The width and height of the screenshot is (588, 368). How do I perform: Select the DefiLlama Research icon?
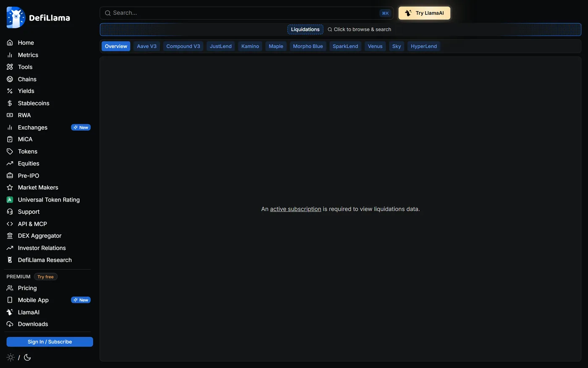10,260
